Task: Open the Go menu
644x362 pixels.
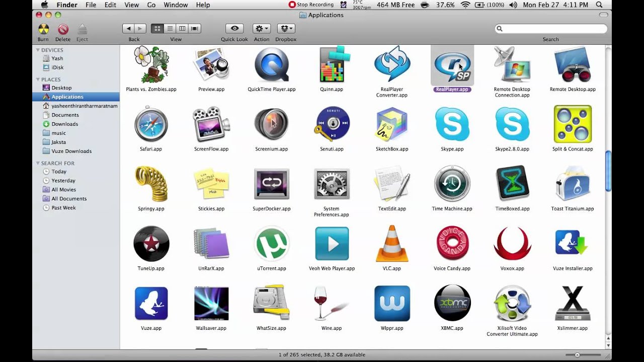Action: click(151, 5)
